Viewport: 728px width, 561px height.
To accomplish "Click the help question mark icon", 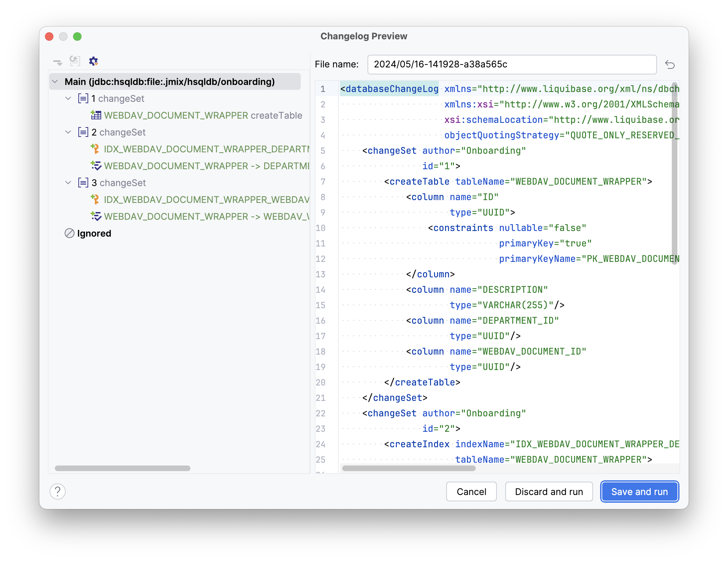I will point(58,491).
